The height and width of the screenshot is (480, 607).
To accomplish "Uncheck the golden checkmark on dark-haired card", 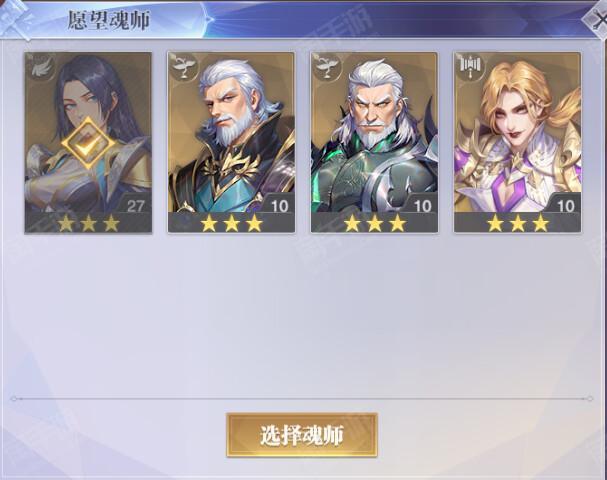I will point(88,143).
